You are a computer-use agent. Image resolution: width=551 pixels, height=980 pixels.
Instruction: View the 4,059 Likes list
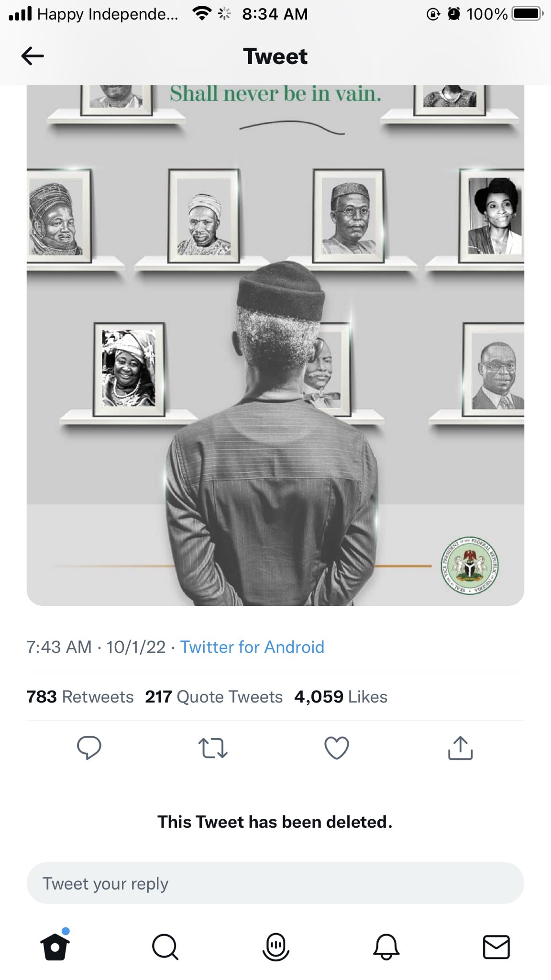[341, 697]
